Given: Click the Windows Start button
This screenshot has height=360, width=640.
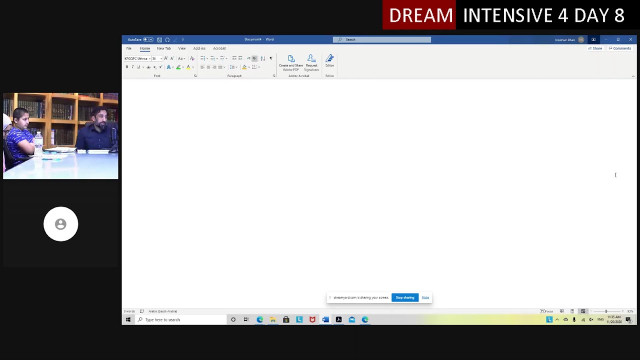Looking at the screenshot, I should [128, 320].
